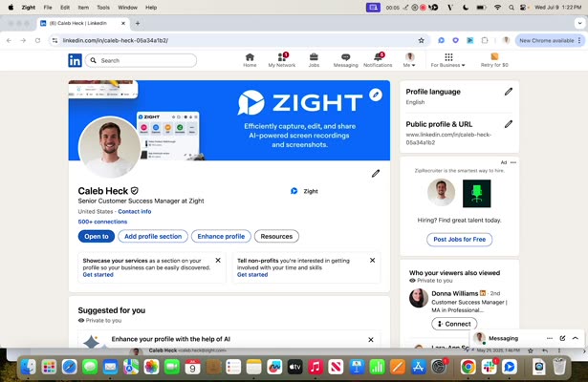Viewport: 588px width, 382px height.
Task: Click Get started under Showcase your services
Action: [x=98, y=274]
